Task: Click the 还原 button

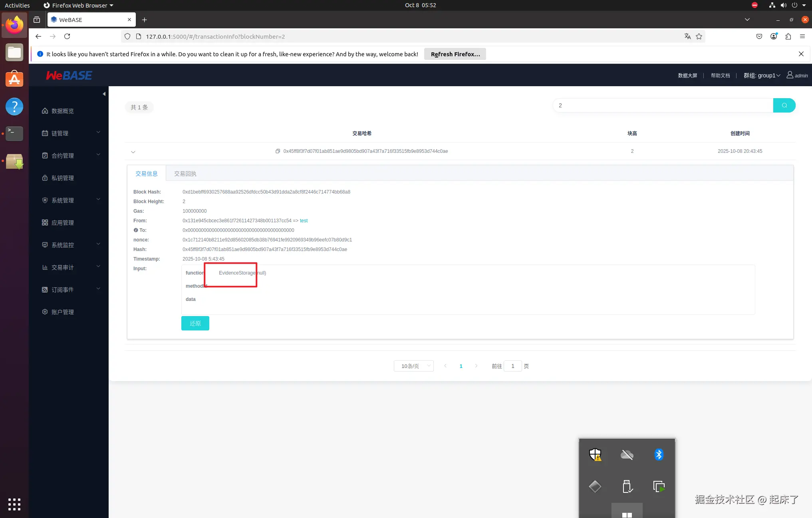Action: [195, 323]
